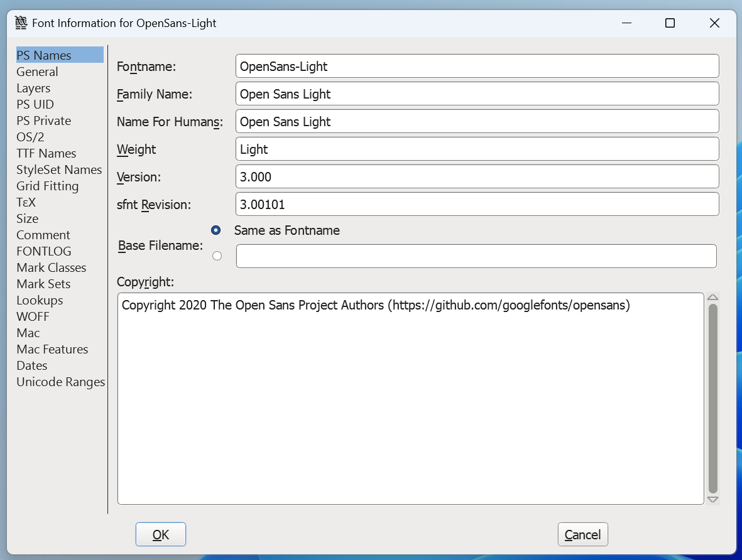Select Lookups in the sidebar
Screen dimensions: 742x560
pos(40,300)
